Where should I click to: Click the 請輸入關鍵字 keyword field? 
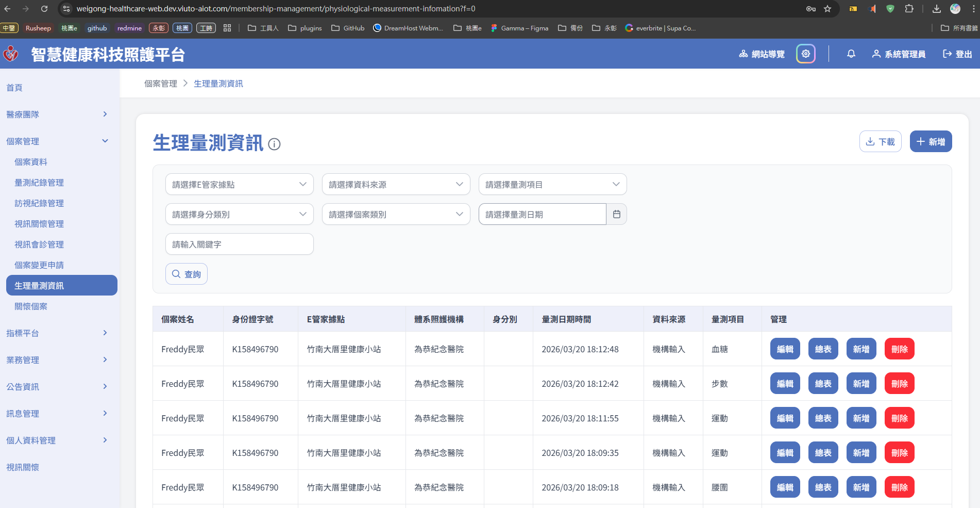coord(239,244)
